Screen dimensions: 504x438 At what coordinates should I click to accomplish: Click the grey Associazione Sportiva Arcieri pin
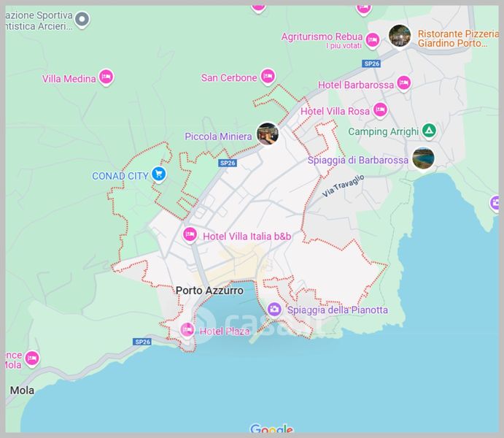click(x=82, y=19)
